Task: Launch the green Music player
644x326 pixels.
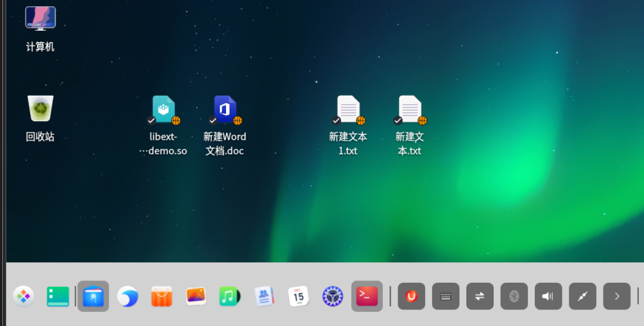Action: [230, 296]
